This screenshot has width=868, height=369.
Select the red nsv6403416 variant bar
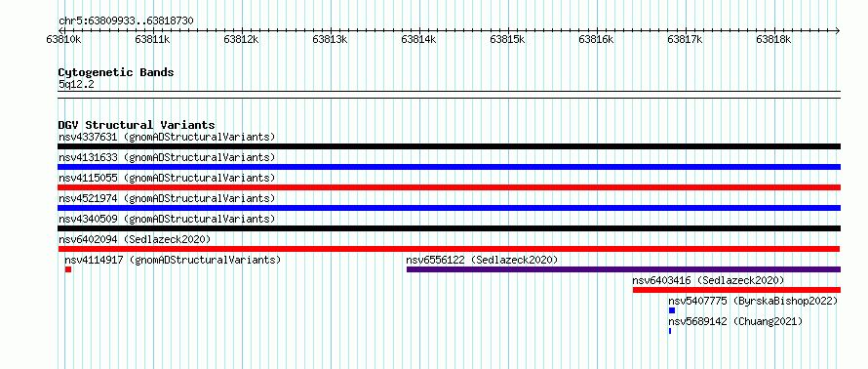[x=736, y=290]
